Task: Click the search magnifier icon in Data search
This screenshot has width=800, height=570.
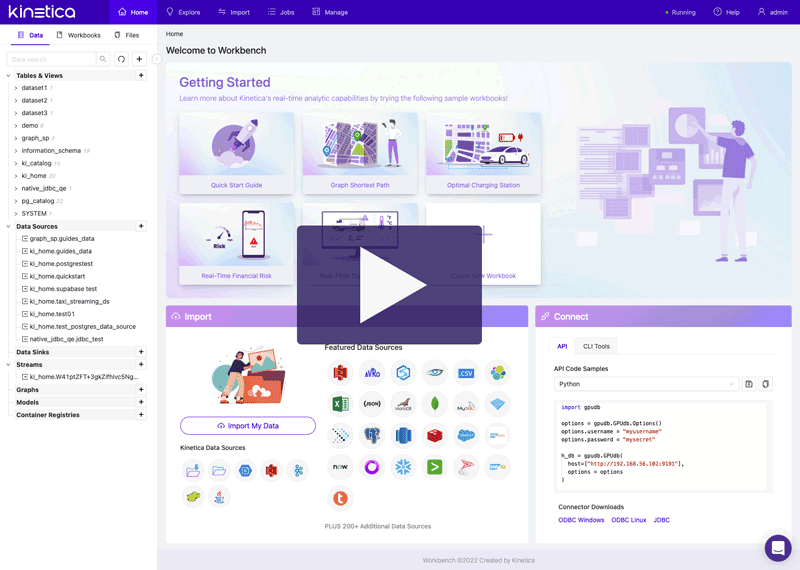Action: [103, 59]
